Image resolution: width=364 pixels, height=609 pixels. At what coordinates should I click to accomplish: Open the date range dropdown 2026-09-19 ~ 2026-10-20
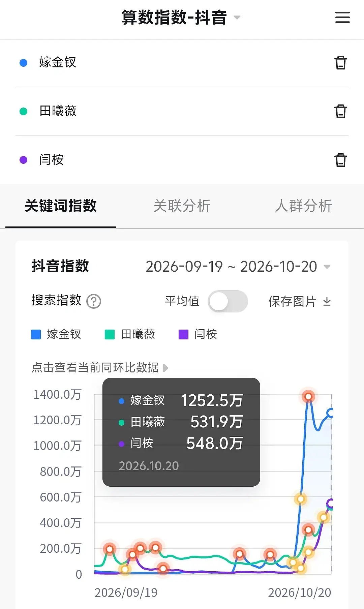click(238, 267)
